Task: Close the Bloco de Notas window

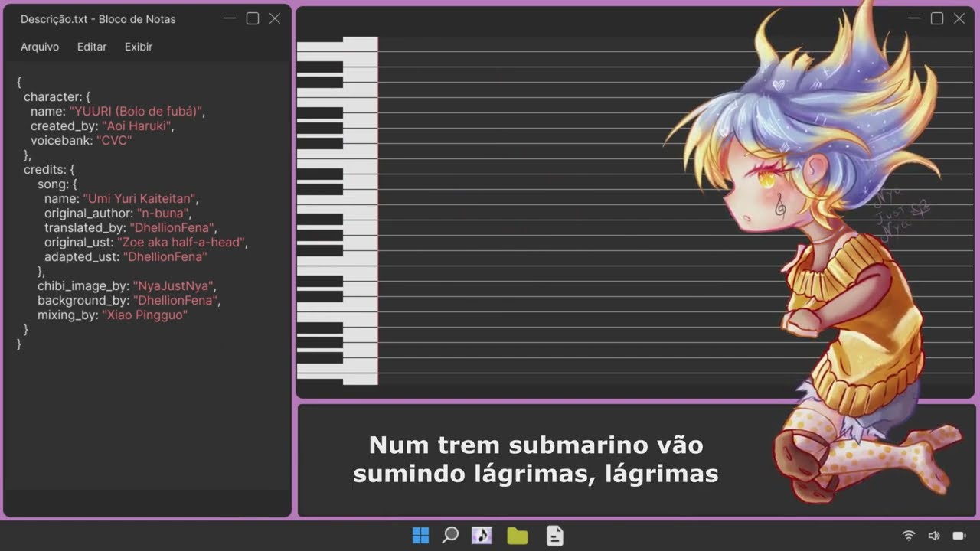Action: pos(275,18)
